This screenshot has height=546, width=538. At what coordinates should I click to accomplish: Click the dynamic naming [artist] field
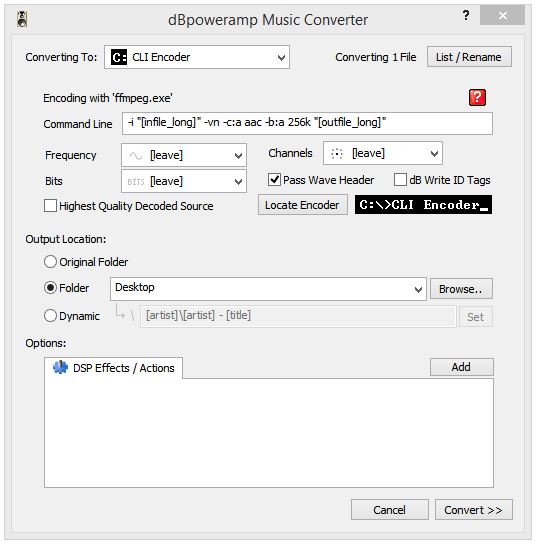(298, 316)
